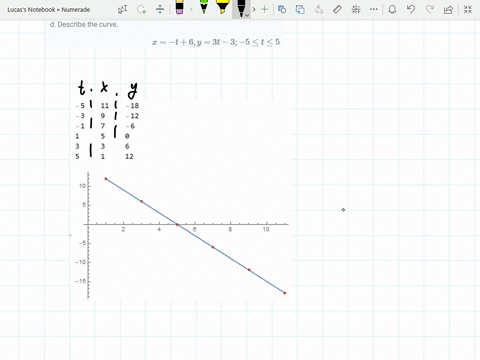
Task: Click the 'd. Describe the curve.' text
Action: click(x=84, y=24)
